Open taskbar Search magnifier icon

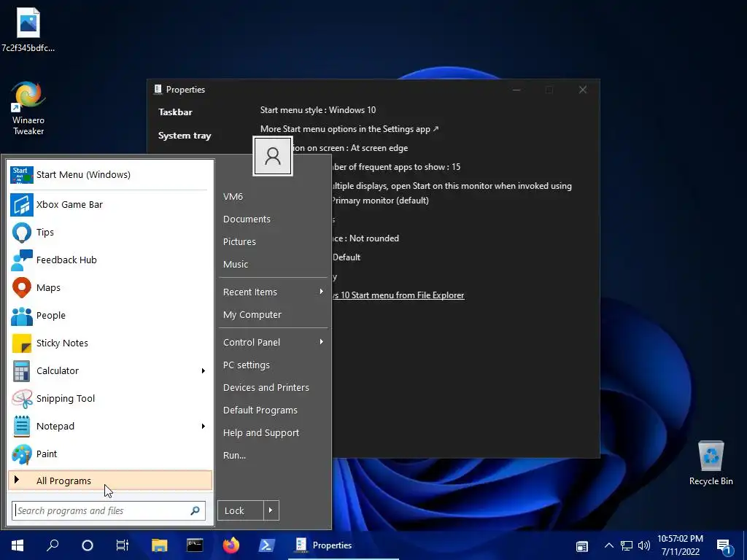(53, 545)
